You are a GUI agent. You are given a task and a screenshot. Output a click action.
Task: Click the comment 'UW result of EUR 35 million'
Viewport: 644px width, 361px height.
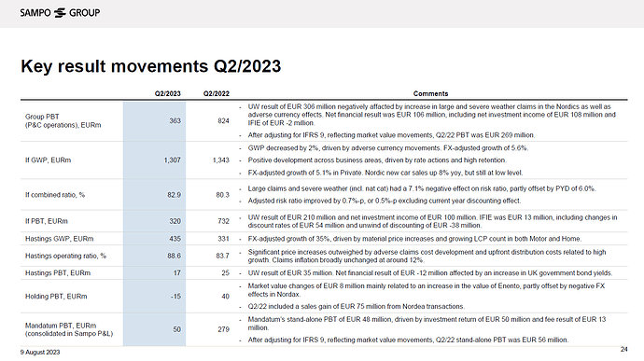click(430, 273)
